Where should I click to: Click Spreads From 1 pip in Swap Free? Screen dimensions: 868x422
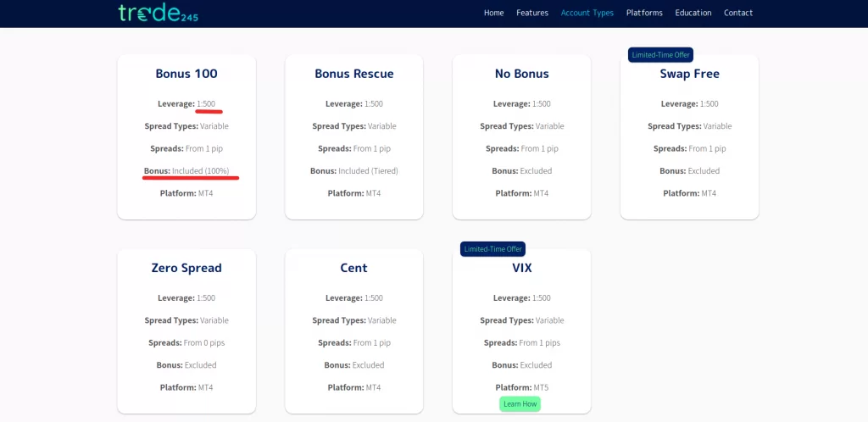pyautogui.click(x=689, y=149)
